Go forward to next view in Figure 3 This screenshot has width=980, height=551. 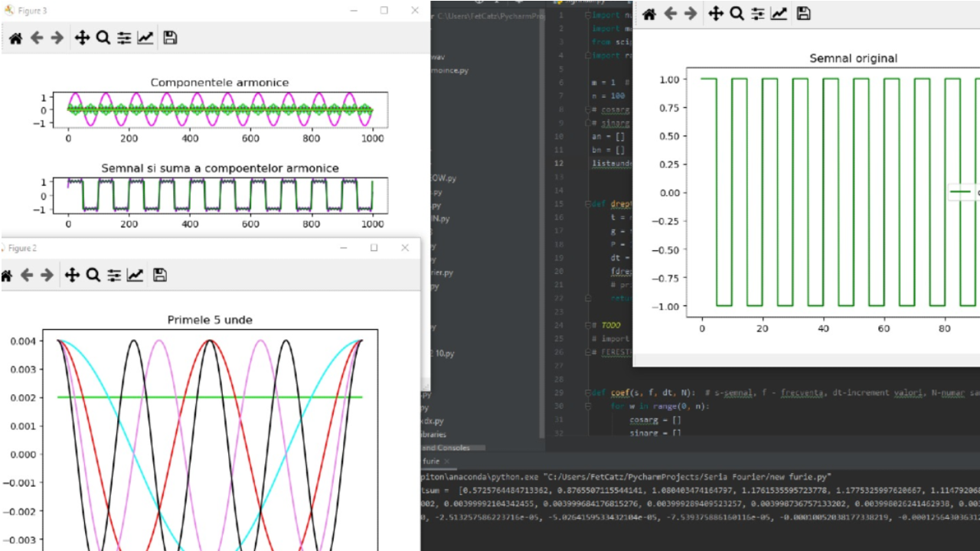[x=57, y=37]
